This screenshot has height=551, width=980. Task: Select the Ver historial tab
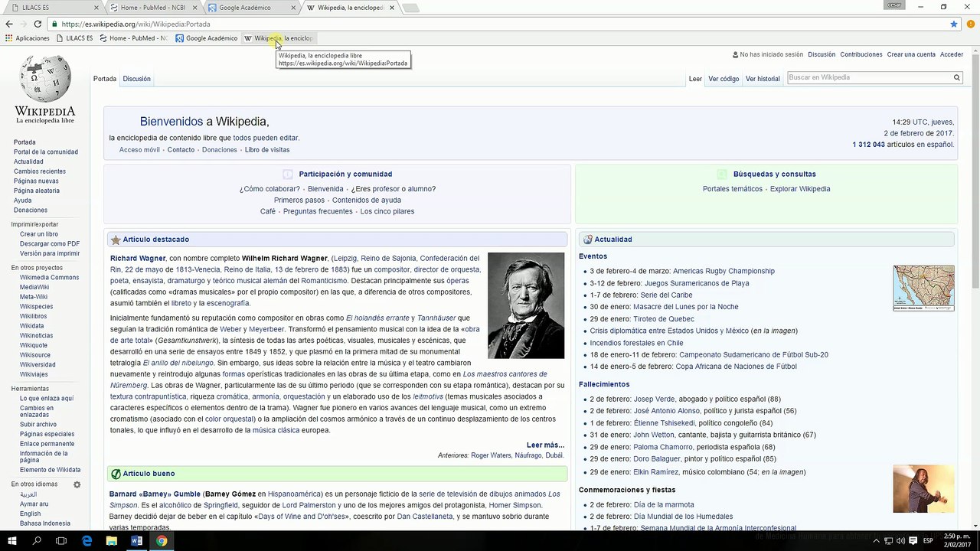[x=763, y=79]
